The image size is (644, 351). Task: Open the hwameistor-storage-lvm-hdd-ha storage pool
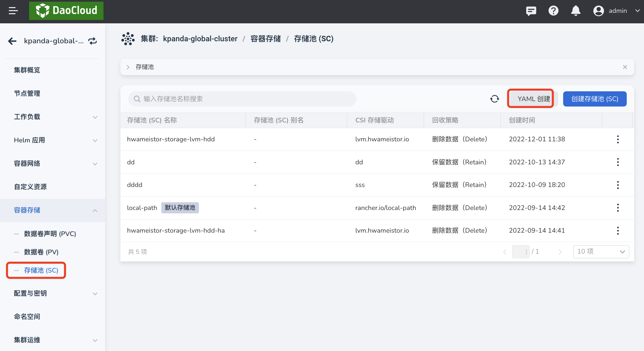tap(176, 231)
